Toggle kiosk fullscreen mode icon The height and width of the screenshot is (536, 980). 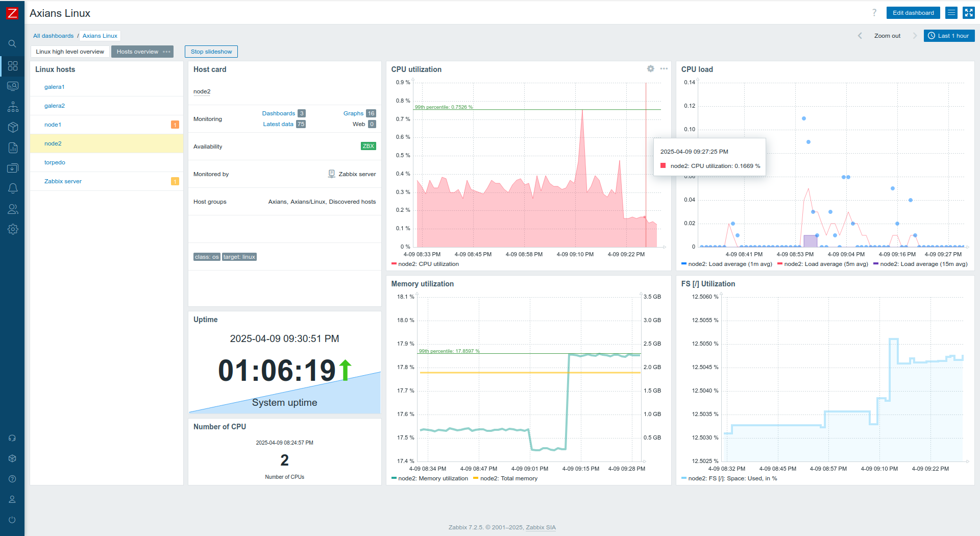tap(969, 13)
